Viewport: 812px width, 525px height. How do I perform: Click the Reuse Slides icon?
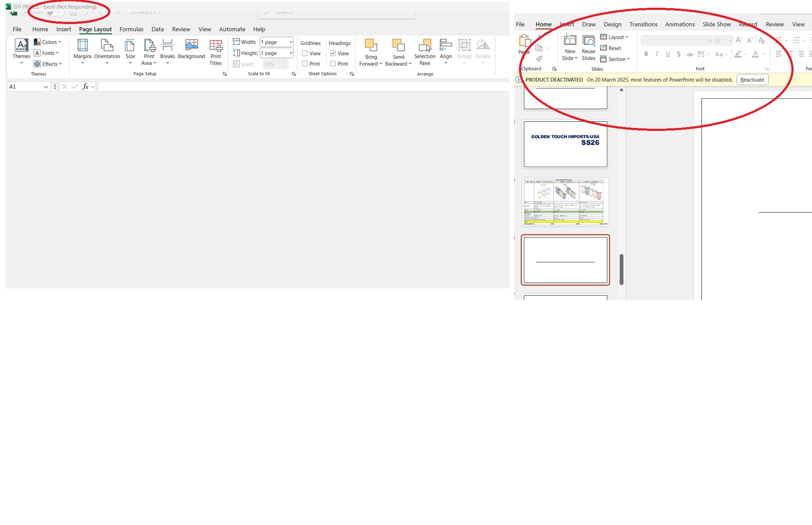(x=588, y=42)
